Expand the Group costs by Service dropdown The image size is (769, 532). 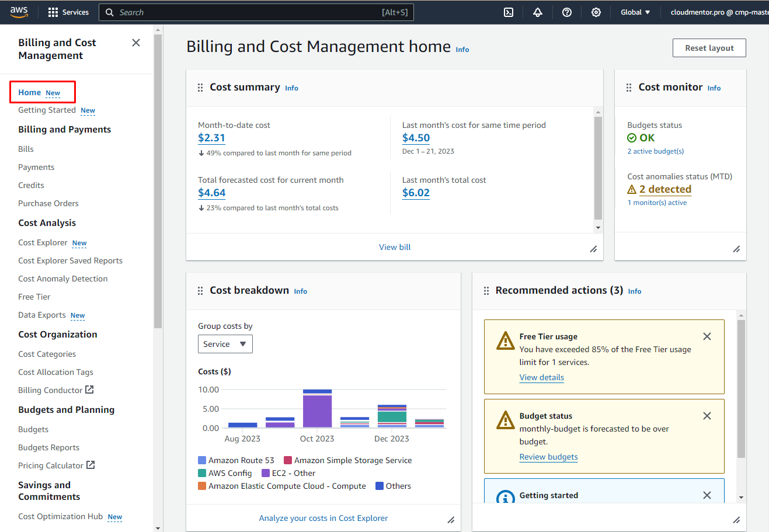(x=225, y=344)
